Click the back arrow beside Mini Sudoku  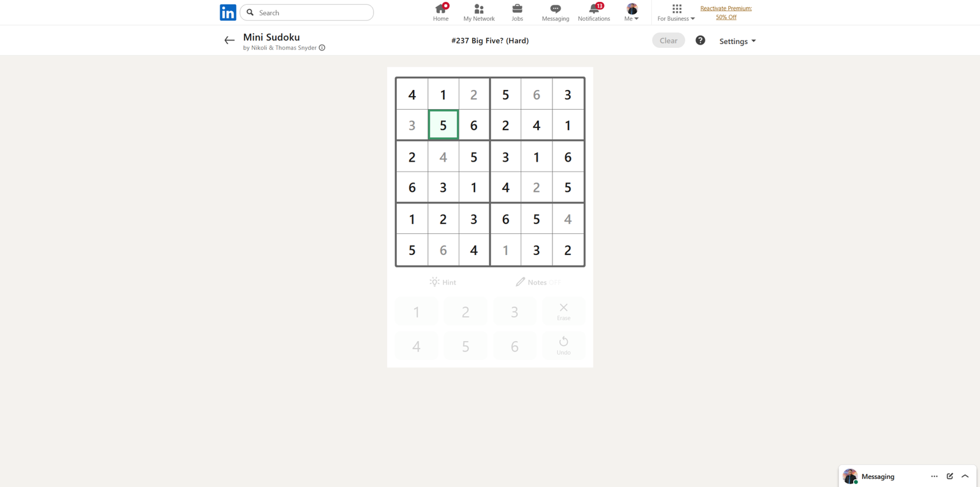(229, 40)
